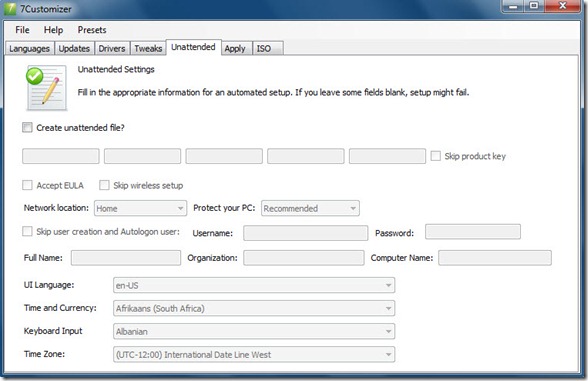Maximize the 7Customizer window
The height and width of the screenshot is (381, 588).
534,6
